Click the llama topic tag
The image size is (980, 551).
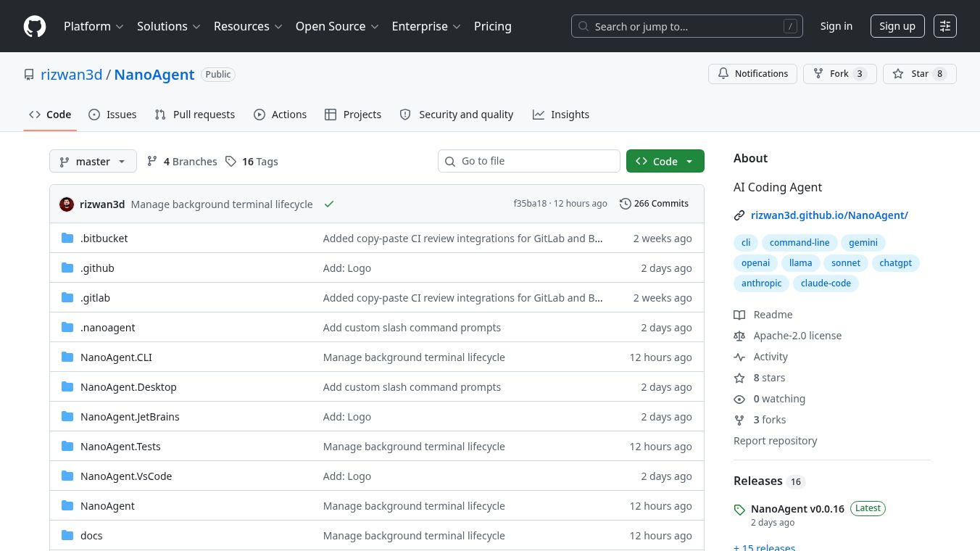pyautogui.click(x=800, y=263)
